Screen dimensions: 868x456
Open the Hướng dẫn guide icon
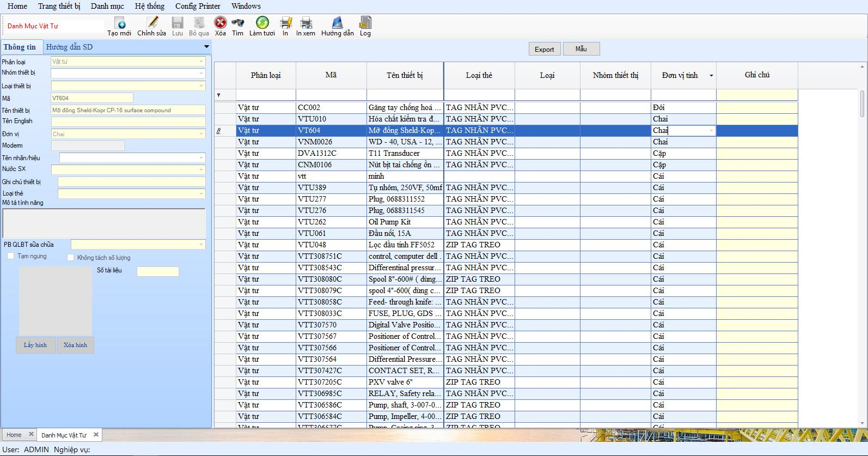point(338,23)
